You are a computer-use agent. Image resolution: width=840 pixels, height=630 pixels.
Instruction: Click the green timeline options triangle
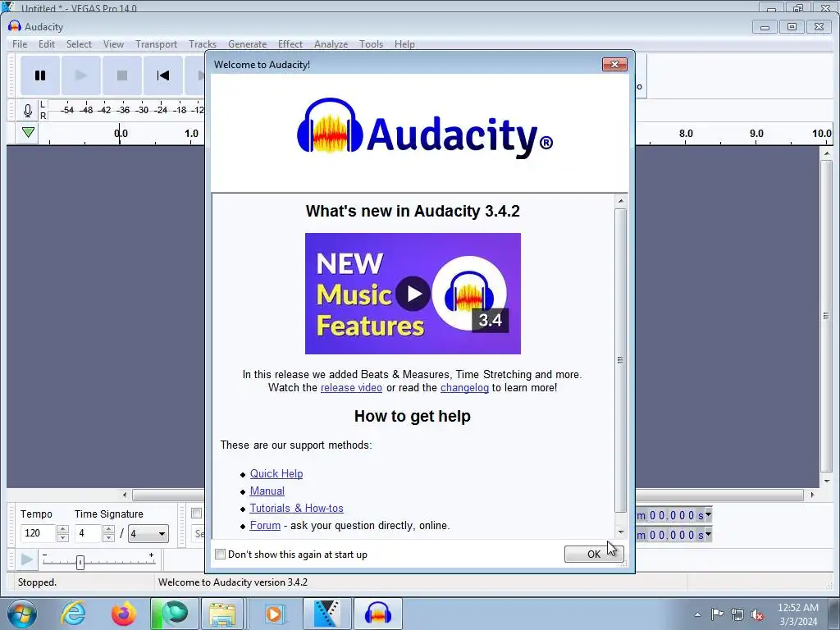pos(29,132)
